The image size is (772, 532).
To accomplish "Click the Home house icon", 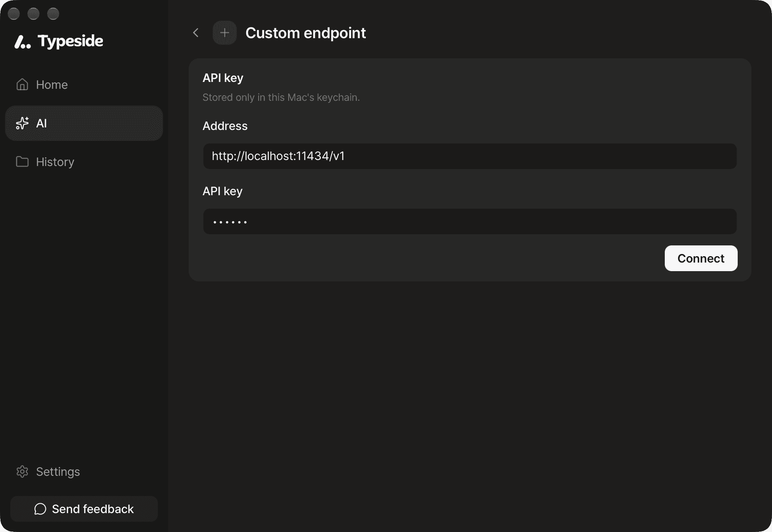I will (22, 85).
